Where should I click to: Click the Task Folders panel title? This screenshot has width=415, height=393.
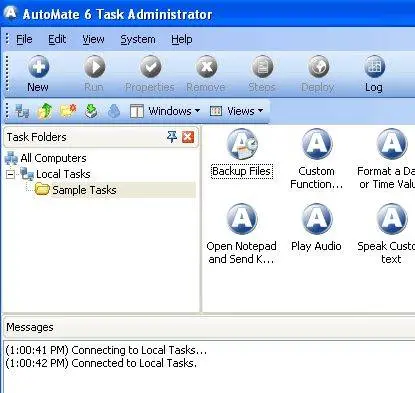point(37,137)
